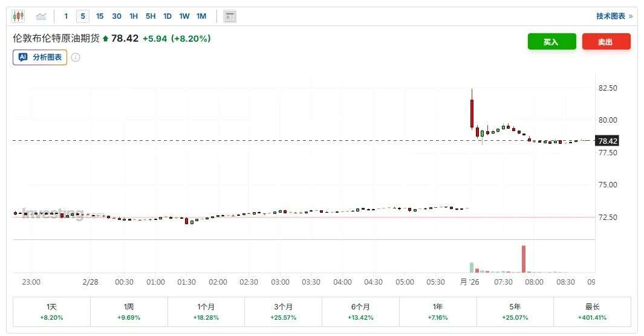Choose the 1M interval
The width and height of the screenshot is (644, 336).
coord(201,16)
